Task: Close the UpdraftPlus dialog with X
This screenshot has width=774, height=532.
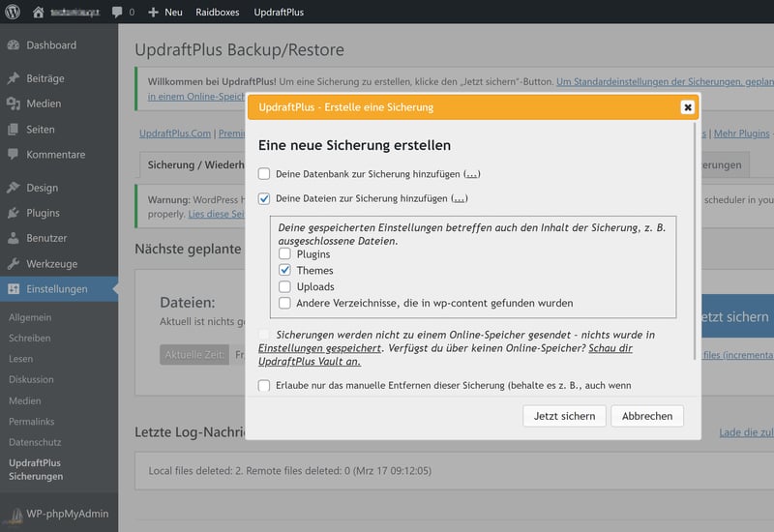Action: 687,107
